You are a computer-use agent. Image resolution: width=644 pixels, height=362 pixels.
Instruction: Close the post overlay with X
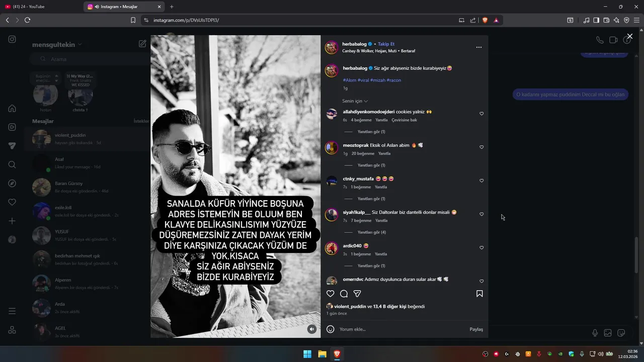point(629,36)
